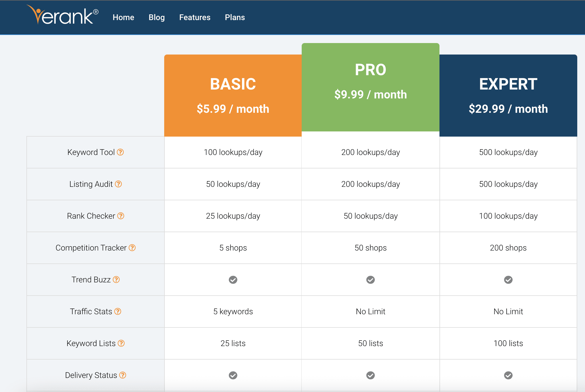Click the Trend Buzz help icon
The height and width of the screenshot is (392, 585).
[x=116, y=280]
